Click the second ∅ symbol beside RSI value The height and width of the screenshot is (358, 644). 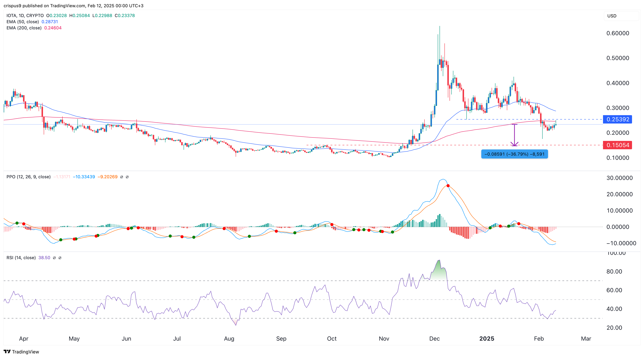click(60, 258)
